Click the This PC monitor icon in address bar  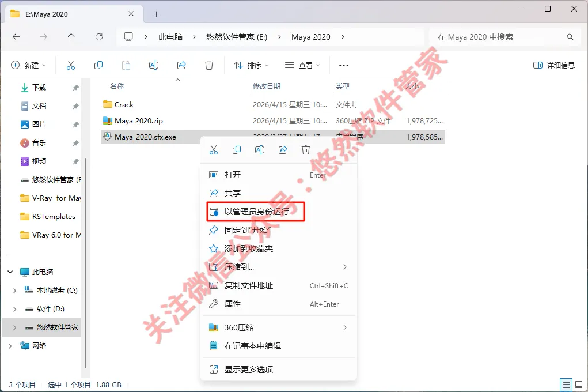pos(128,37)
